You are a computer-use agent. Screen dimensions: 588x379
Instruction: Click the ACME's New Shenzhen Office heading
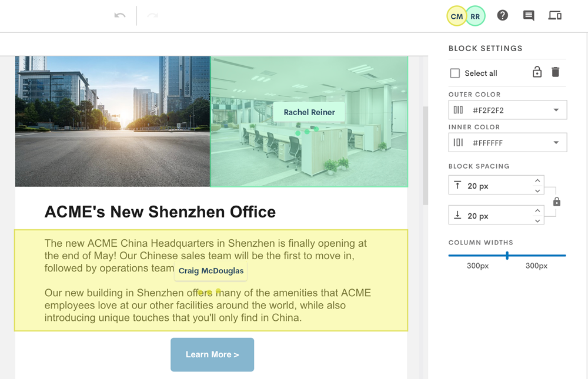(x=160, y=212)
